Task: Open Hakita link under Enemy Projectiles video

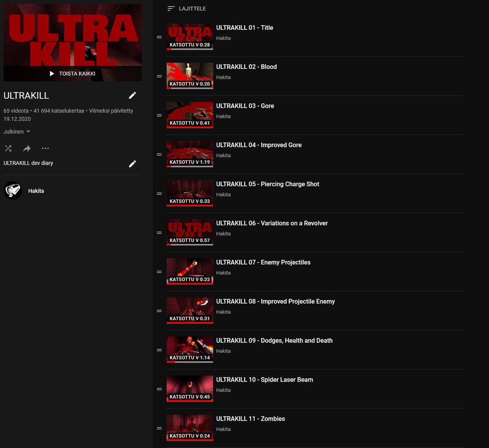Action: click(223, 273)
